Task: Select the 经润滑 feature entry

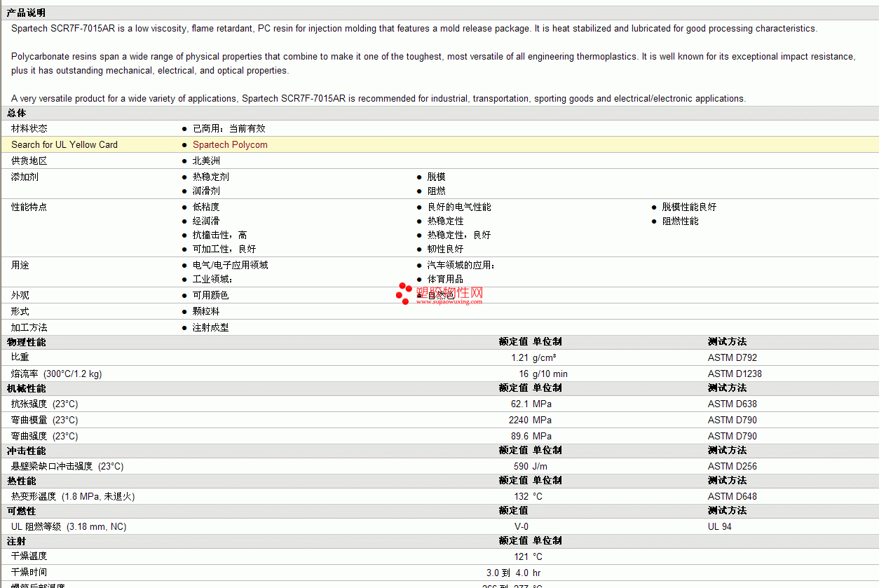Action: [206, 221]
